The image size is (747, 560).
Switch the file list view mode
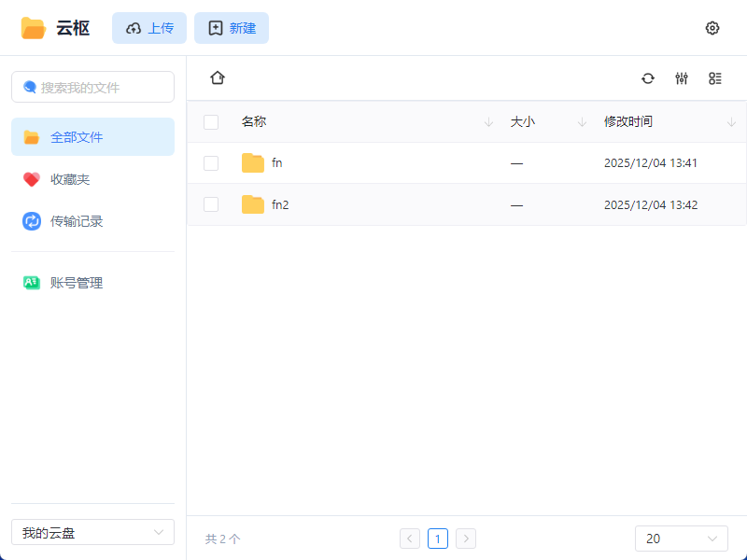(x=715, y=78)
